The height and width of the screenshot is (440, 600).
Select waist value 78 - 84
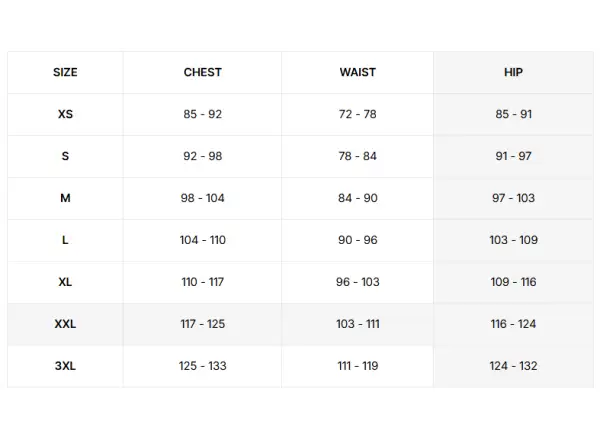pos(357,156)
